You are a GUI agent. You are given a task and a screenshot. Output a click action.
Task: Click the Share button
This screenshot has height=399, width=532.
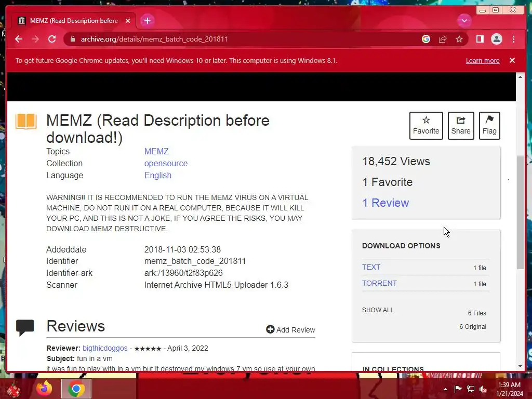[461, 126]
